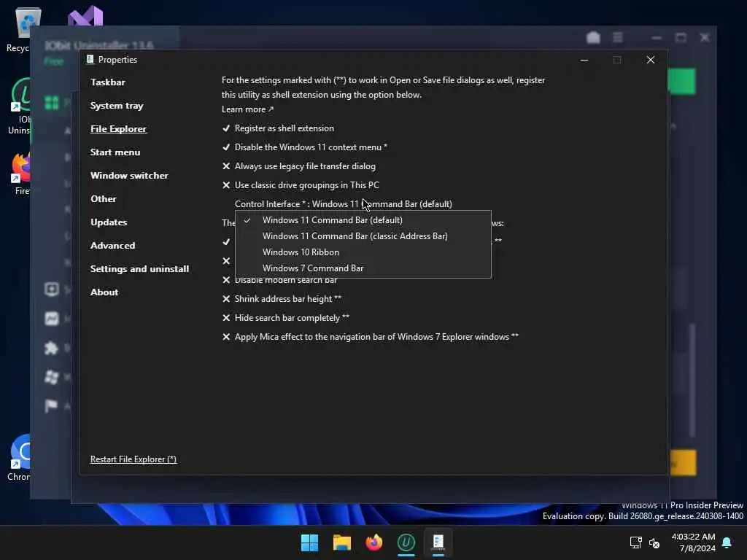The height and width of the screenshot is (560, 747).
Task: Select Software Health icon in IObit sidebar
Action: [x=52, y=319]
